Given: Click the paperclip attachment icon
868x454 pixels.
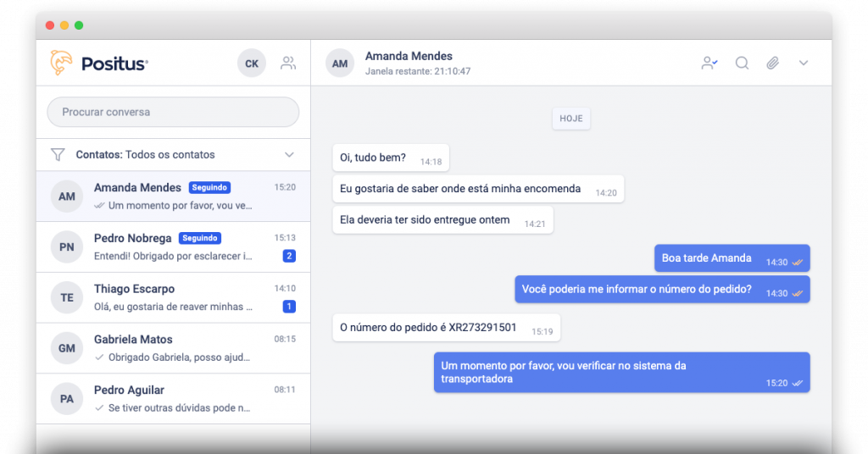Looking at the screenshot, I should [x=772, y=63].
